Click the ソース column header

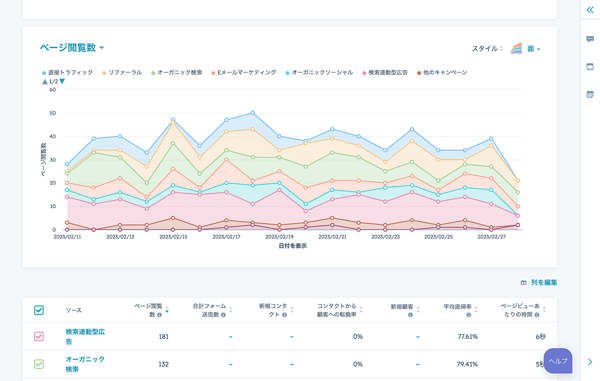click(x=73, y=310)
